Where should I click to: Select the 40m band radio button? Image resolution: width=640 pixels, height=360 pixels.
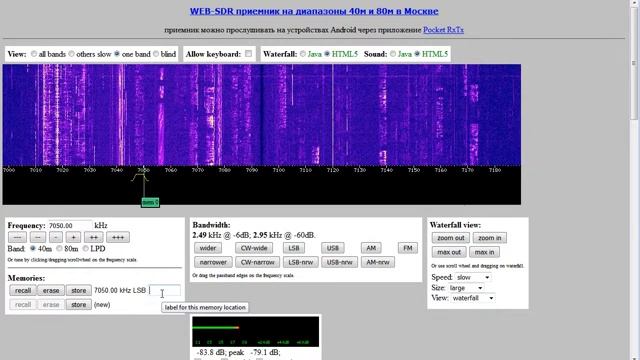click(33, 249)
